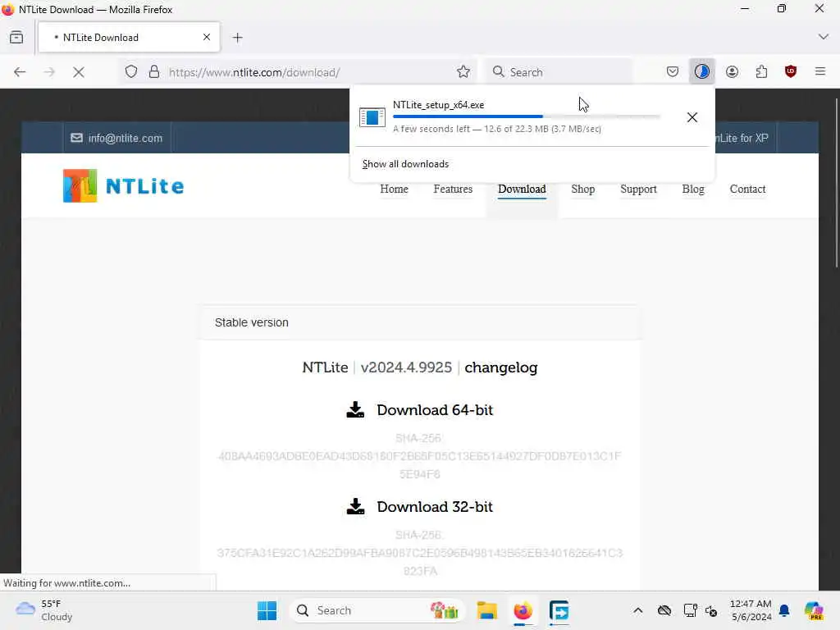Click the NTLite logo
Screen dimensions: 840x630
(x=123, y=186)
